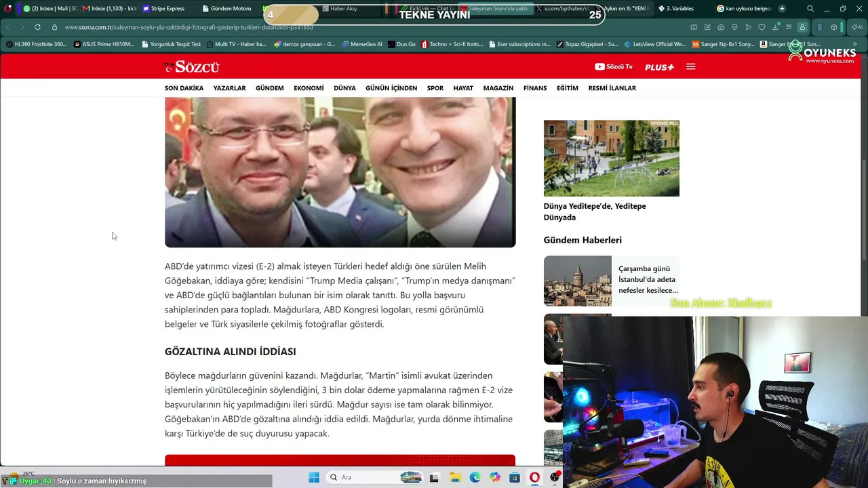Open a new tab with the plus button

[782, 9]
